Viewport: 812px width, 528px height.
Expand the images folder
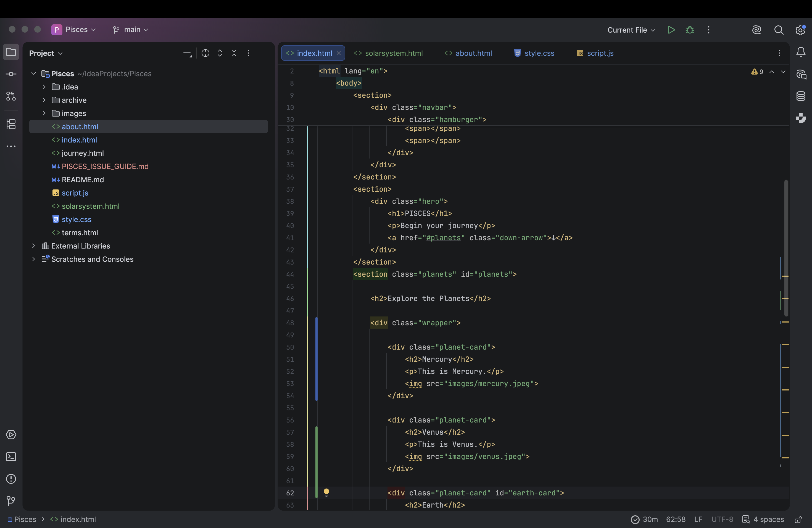pos(44,113)
